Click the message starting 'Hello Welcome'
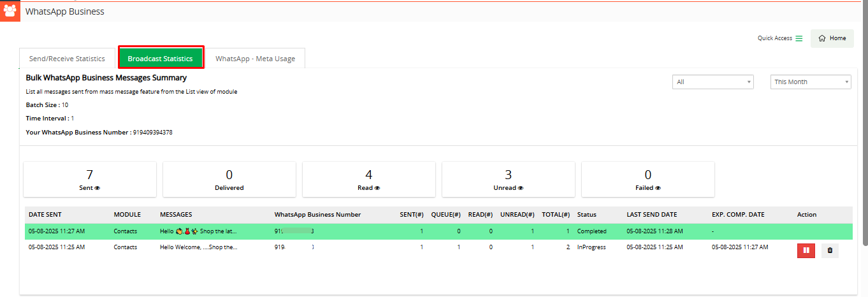868x297 pixels. click(199, 247)
